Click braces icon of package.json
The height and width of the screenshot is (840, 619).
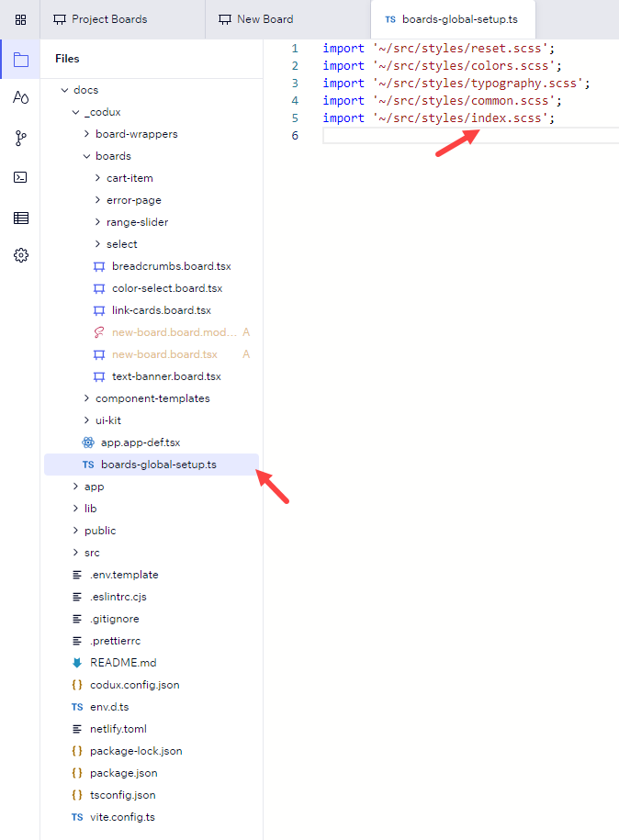click(x=77, y=773)
